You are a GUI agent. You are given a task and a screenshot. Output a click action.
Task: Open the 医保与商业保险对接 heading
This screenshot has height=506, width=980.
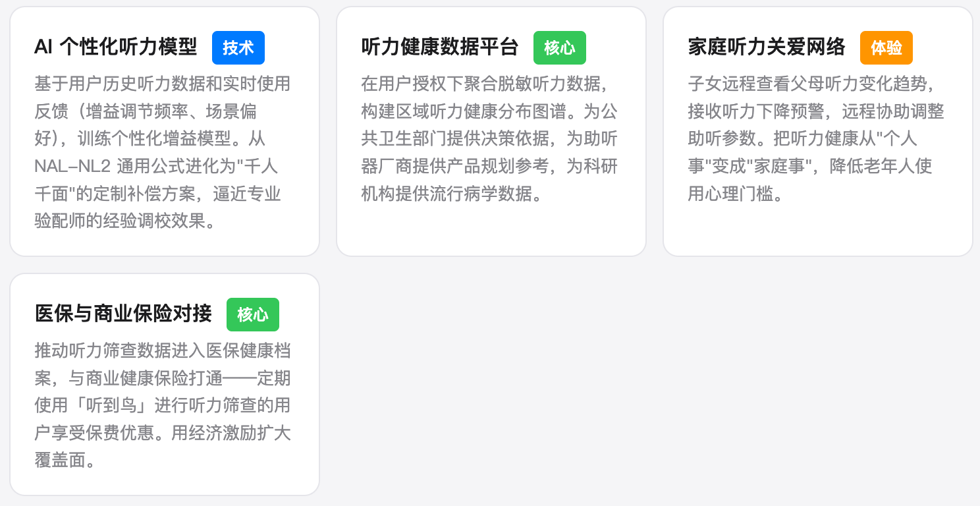[x=123, y=314]
